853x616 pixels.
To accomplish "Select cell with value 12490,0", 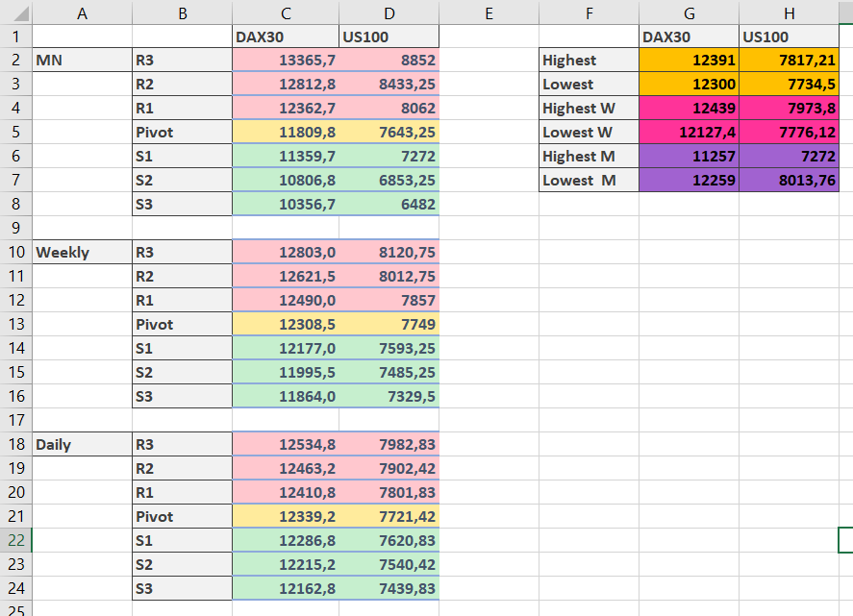I will pyautogui.click(x=286, y=300).
